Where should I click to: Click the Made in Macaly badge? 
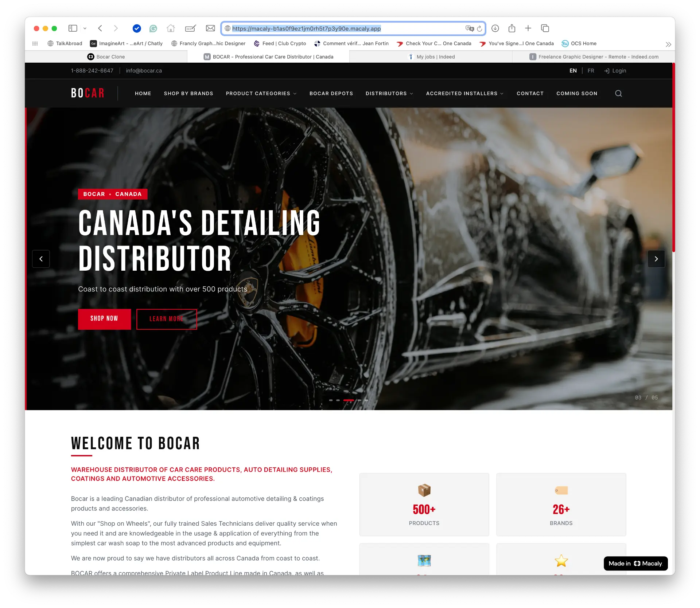click(x=635, y=564)
